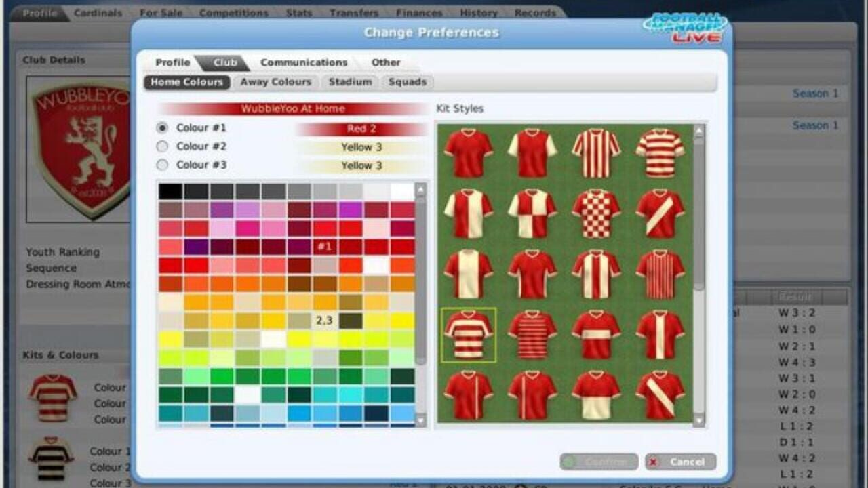868x488 pixels.
Task: Switch to the Other tab
Action: [386, 62]
